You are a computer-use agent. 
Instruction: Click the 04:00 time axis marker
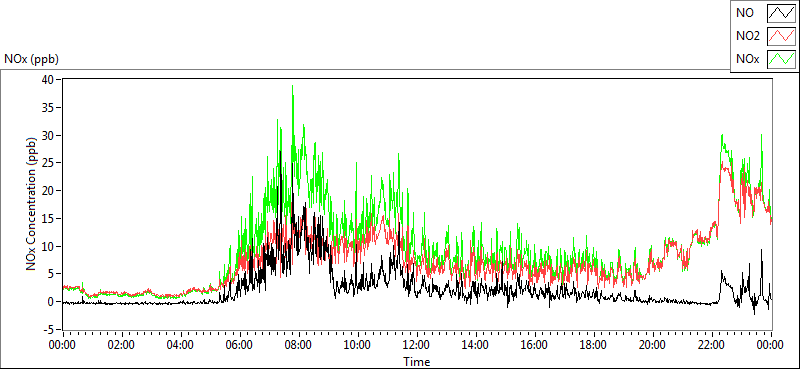click(x=181, y=345)
